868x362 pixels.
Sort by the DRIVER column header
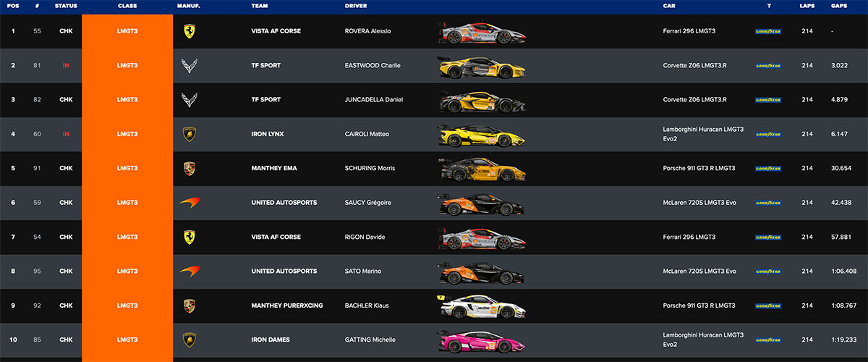(356, 6)
